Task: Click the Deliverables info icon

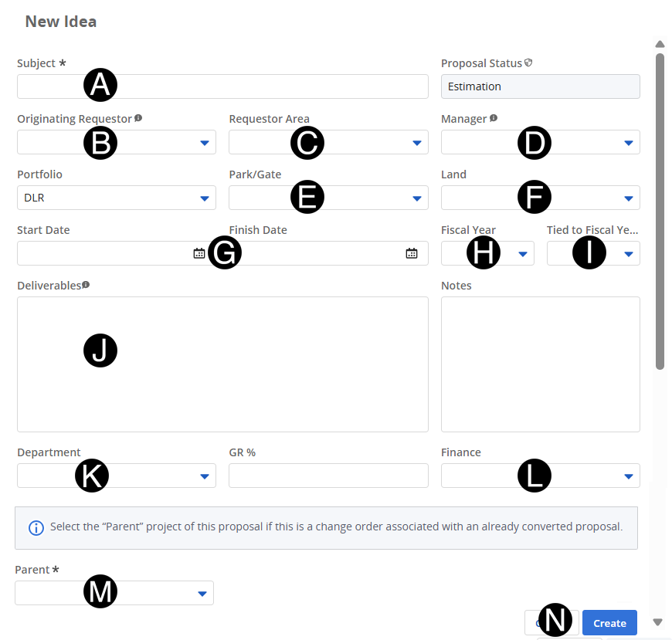Action: [x=86, y=285]
